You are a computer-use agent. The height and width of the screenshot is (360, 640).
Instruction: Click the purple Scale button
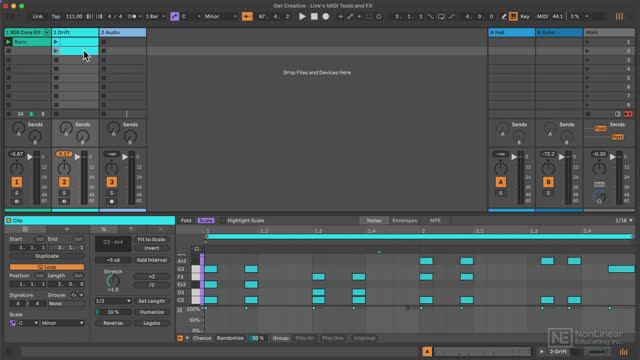tap(206, 220)
